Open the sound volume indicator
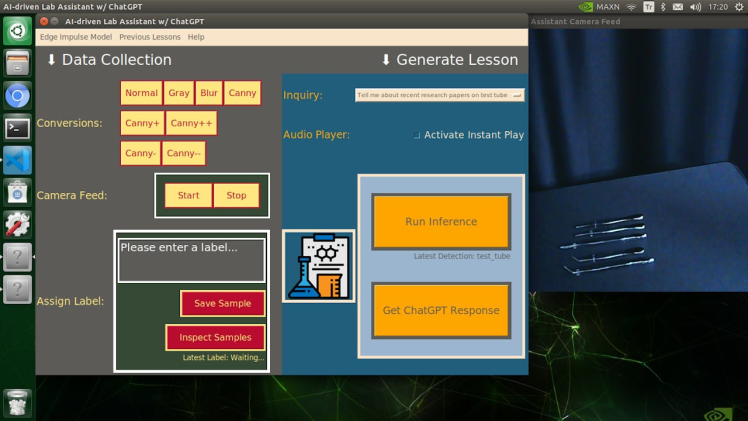This screenshot has height=421, width=748. pos(696,7)
